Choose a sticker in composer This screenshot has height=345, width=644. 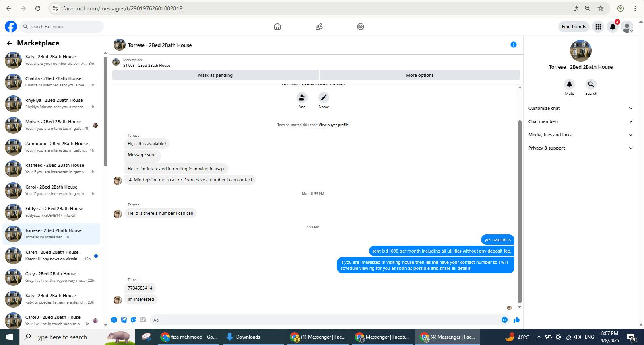point(134,320)
